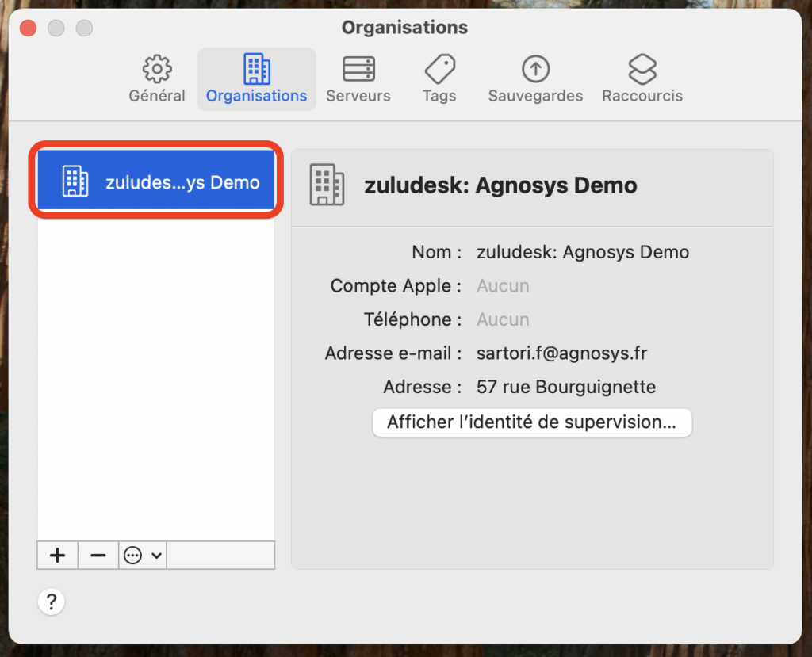Select the zuludesk Agnosys Demo organisation row
The image size is (812, 657).
click(156, 180)
